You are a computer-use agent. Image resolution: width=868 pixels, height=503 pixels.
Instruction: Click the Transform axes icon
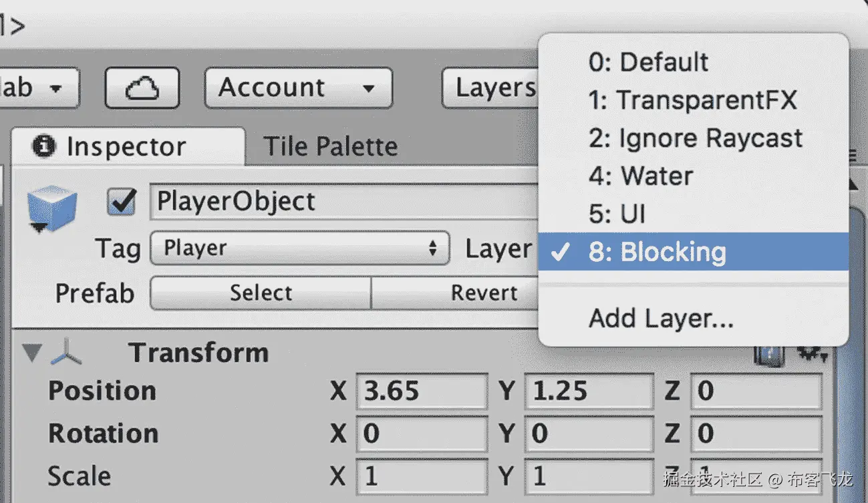click(x=67, y=353)
